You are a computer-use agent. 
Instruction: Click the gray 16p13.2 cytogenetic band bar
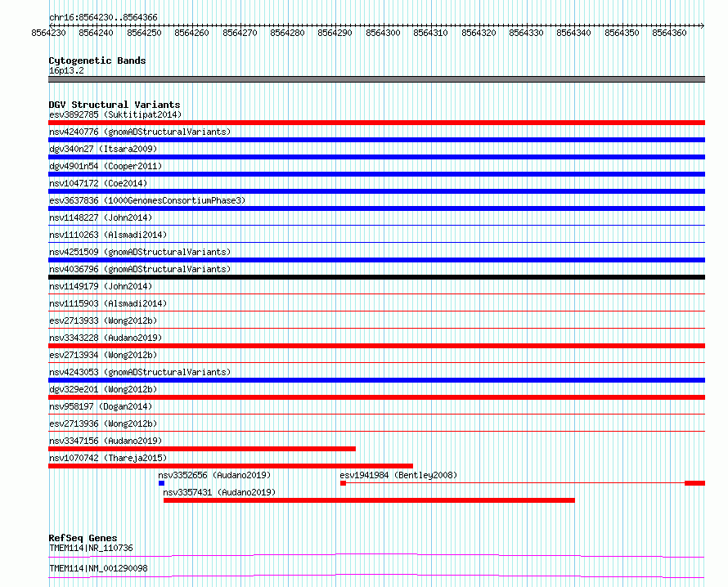376,79
